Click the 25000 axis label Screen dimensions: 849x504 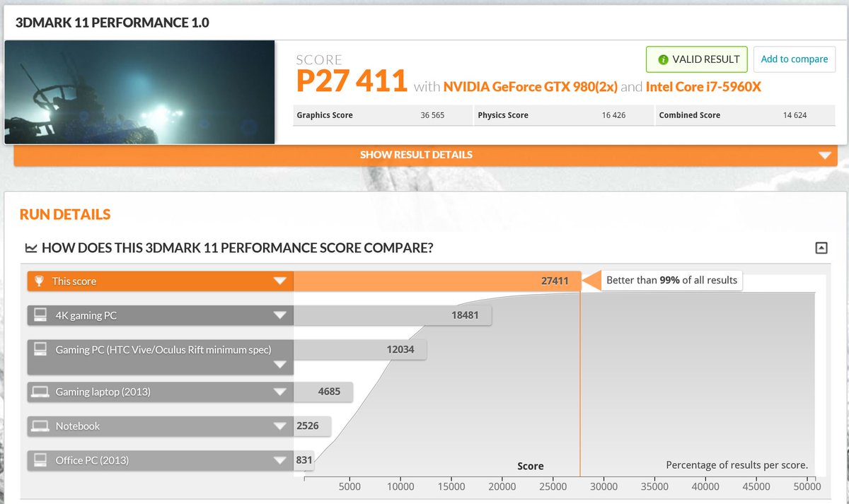553,486
